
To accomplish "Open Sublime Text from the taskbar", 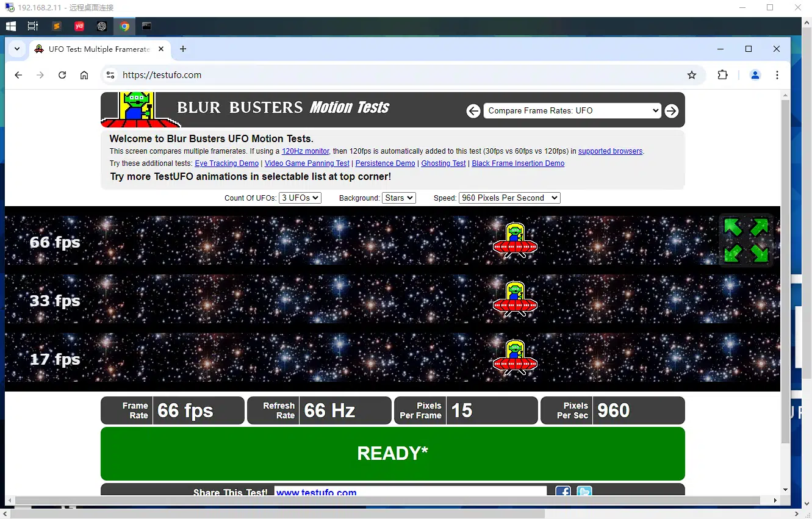I will click(x=56, y=26).
